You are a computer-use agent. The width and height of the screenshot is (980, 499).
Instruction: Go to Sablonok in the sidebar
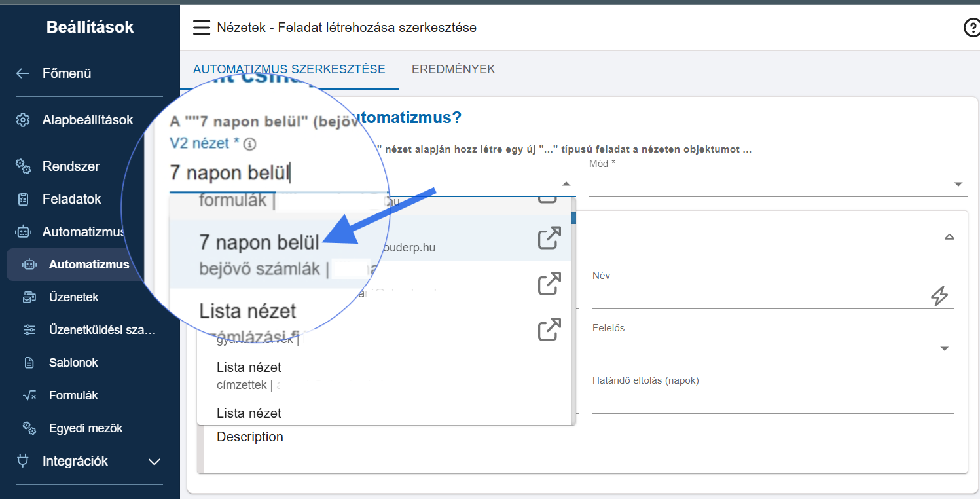pyautogui.click(x=73, y=363)
